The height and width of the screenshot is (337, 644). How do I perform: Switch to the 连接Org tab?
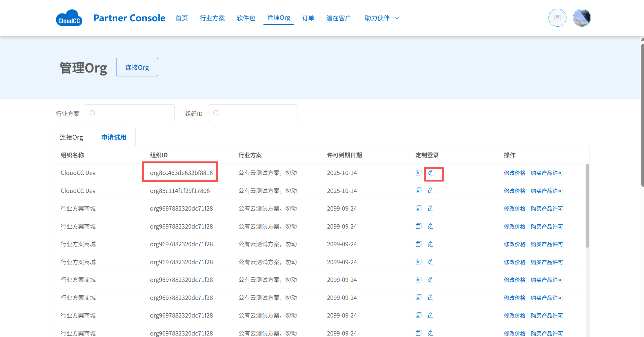[x=71, y=137]
